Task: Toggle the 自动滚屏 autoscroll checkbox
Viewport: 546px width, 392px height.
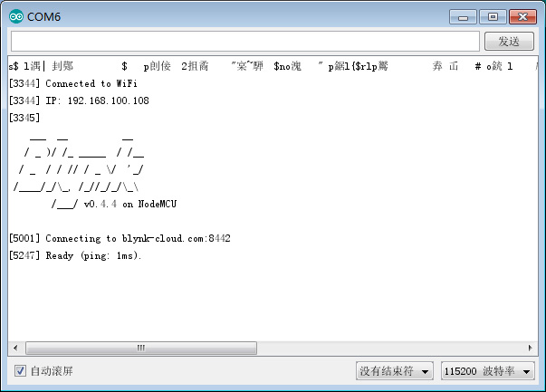Action: tap(20, 371)
